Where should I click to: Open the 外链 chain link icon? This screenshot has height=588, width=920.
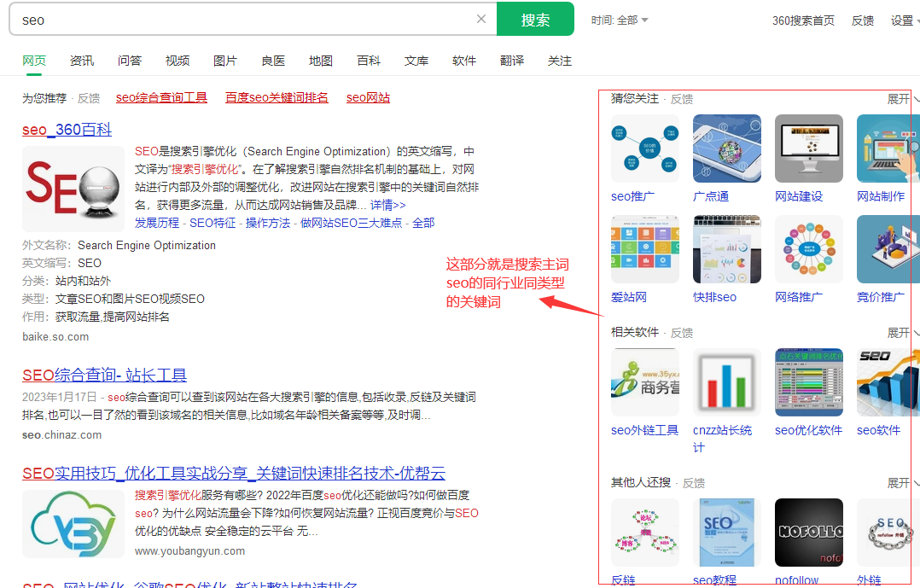coord(888,533)
